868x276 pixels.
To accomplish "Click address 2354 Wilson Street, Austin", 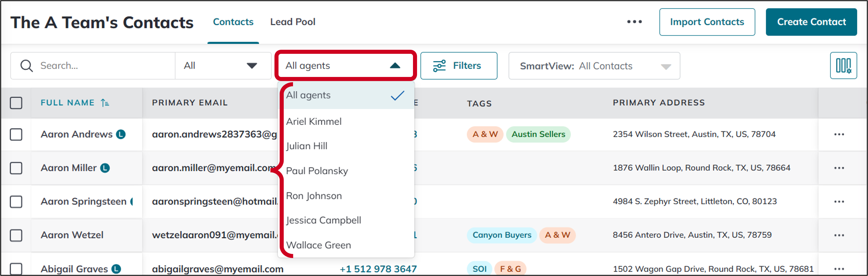I will pyautogui.click(x=694, y=135).
